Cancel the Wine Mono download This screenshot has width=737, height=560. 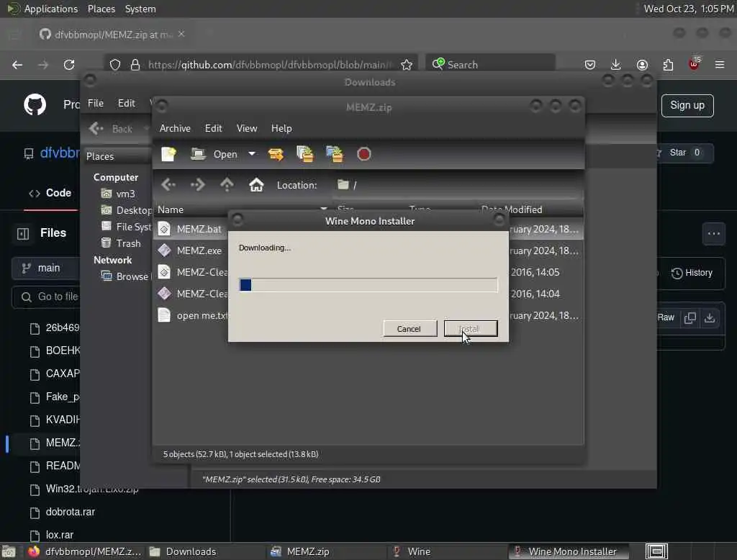[410, 329]
